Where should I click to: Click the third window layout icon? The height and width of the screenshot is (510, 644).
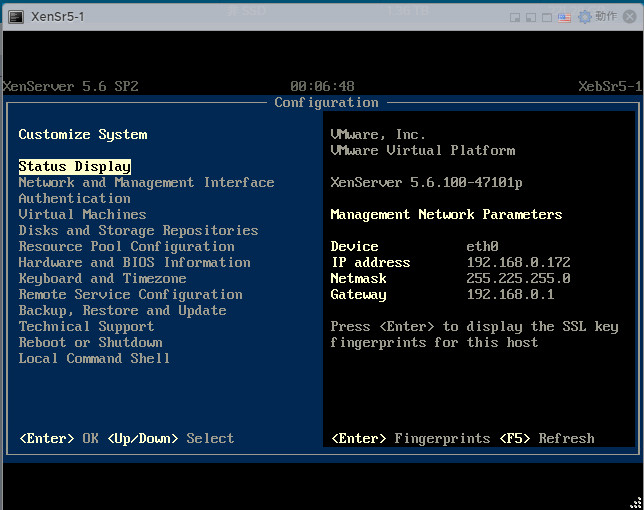(x=547, y=17)
